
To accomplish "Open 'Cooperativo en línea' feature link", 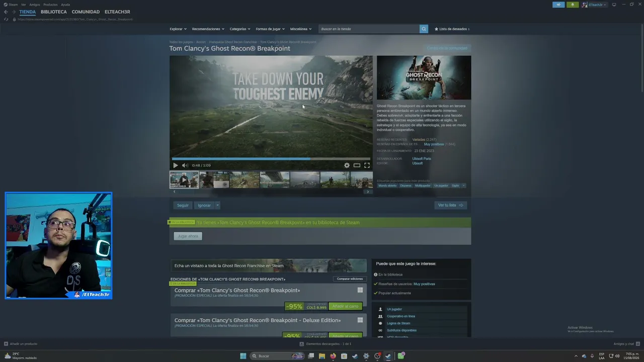I will 401,316.
